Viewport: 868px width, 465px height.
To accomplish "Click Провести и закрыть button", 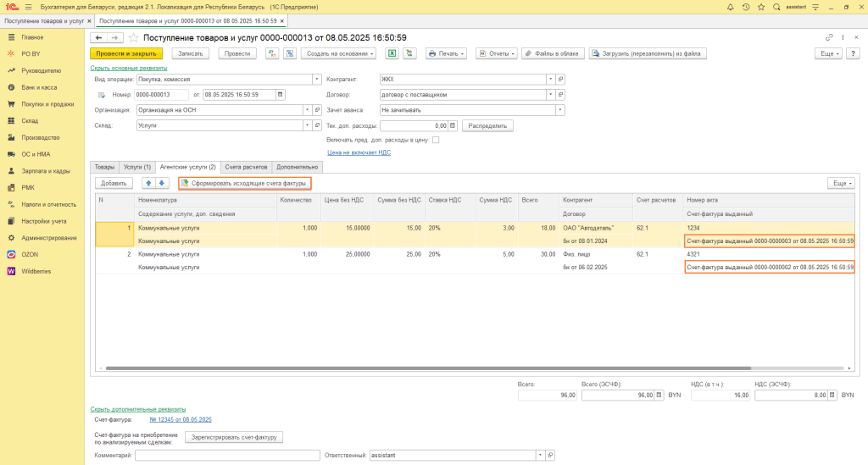I will pyautogui.click(x=126, y=53).
